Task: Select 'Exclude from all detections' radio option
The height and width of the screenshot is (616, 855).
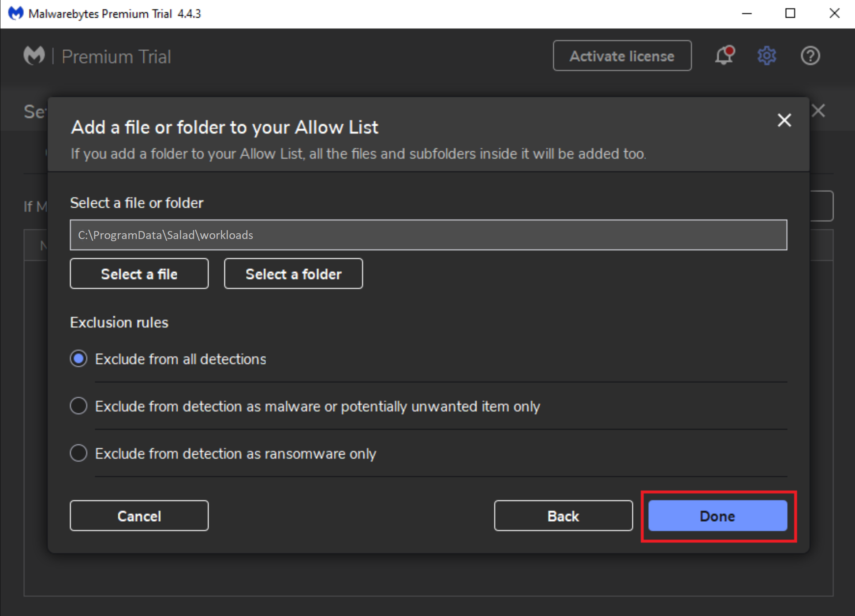Action: [x=78, y=359]
